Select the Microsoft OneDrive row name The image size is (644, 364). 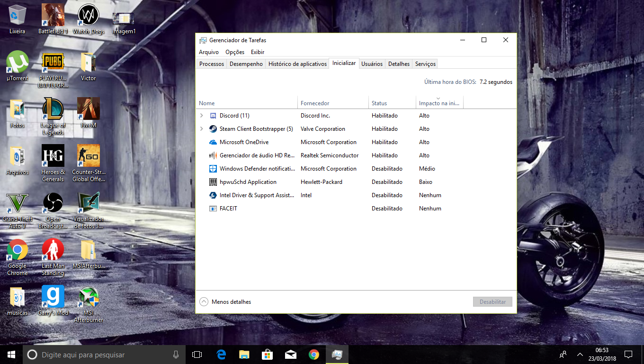244,142
